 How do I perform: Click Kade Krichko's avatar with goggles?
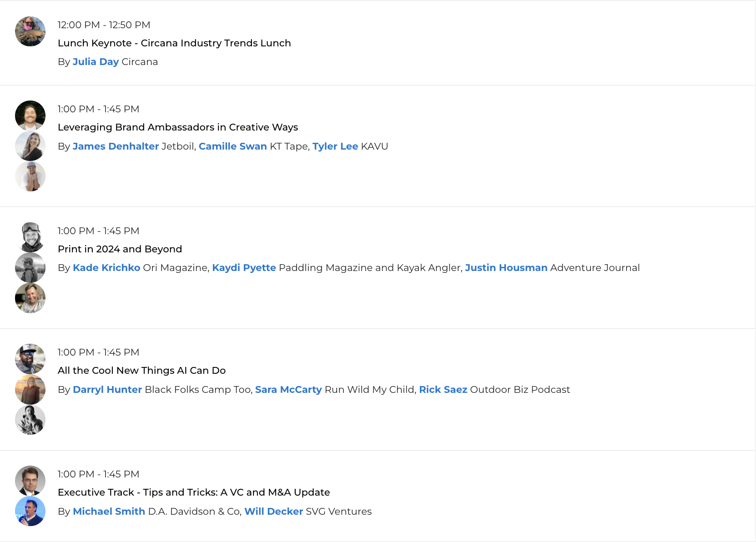30,237
